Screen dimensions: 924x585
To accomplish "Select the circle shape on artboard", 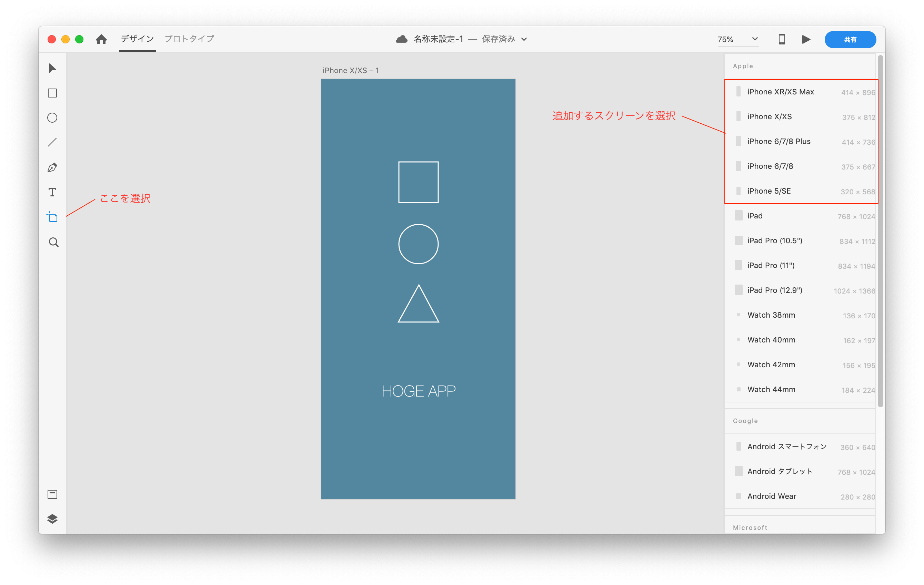I will click(x=418, y=244).
